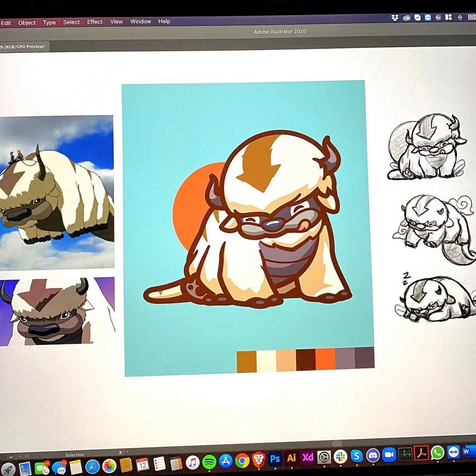Image resolution: width=476 pixels, height=476 pixels.
Task: Launch Brave browser from the dock
Action: [x=259, y=459]
